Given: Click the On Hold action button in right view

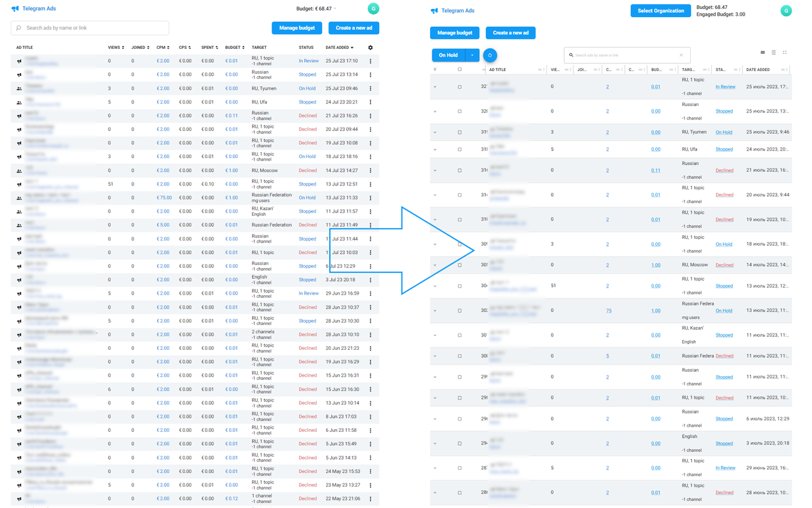Looking at the screenshot, I should pyautogui.click(x=449, y=55).
